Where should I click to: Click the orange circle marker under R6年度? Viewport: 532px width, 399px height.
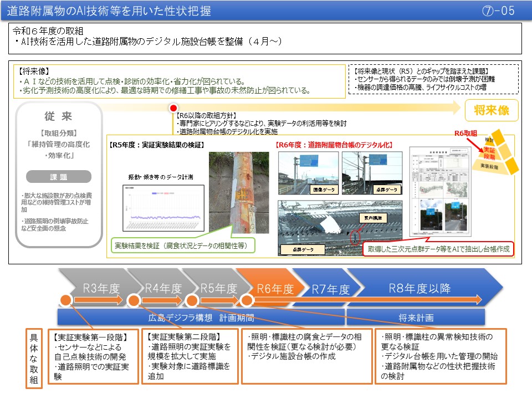(x=247, y=300)
